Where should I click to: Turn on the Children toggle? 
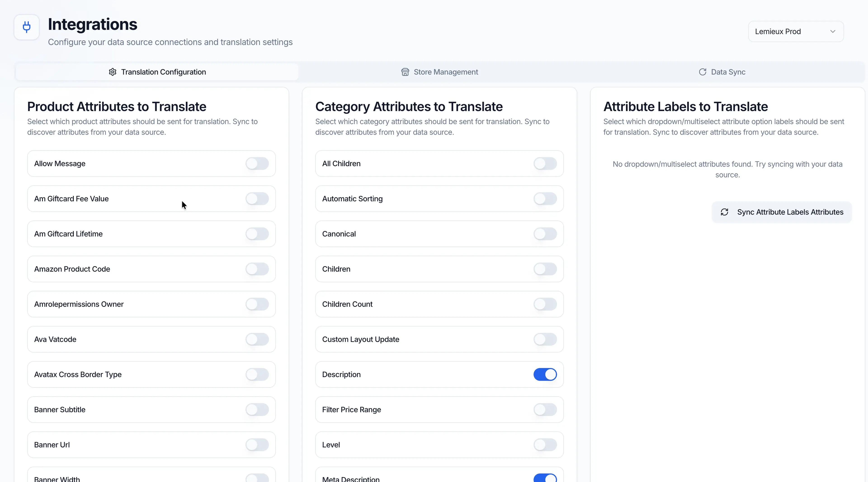point(545,269)
